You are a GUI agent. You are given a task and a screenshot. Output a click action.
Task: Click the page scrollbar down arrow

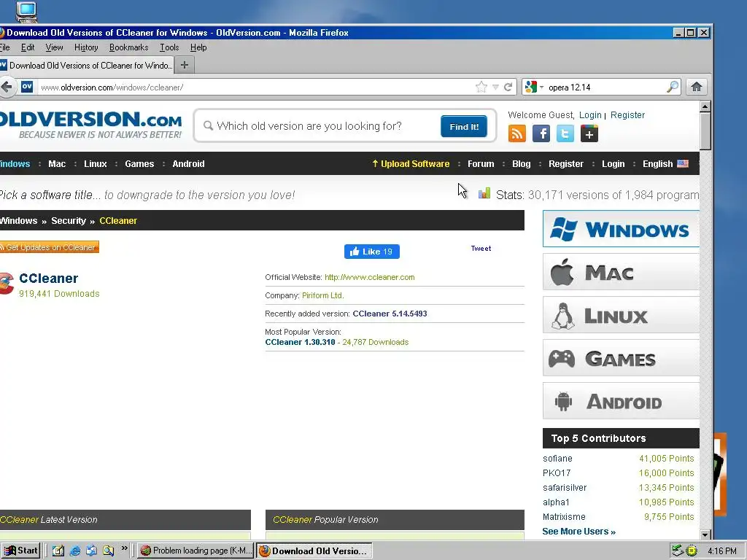click(705, 534)
